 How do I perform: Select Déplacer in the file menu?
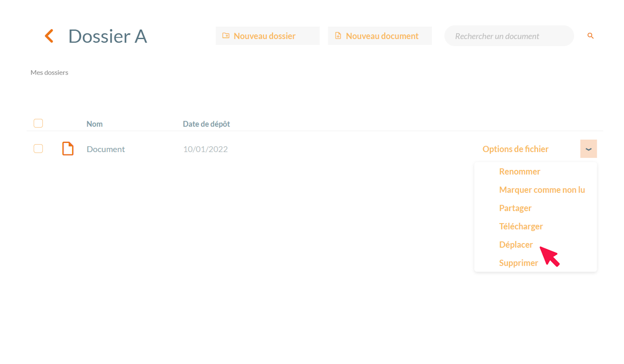[x=516, y=245]
